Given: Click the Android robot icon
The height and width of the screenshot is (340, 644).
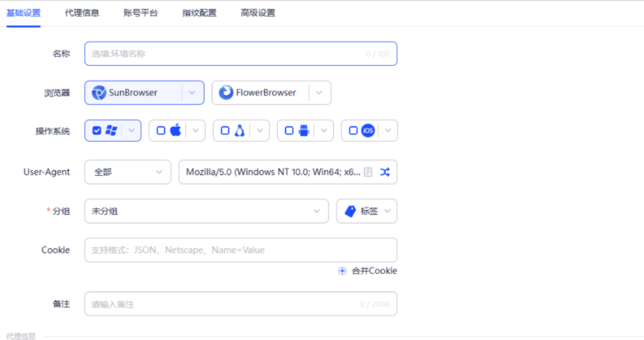Looking at the screenshot, I should (x=304, y=131).
